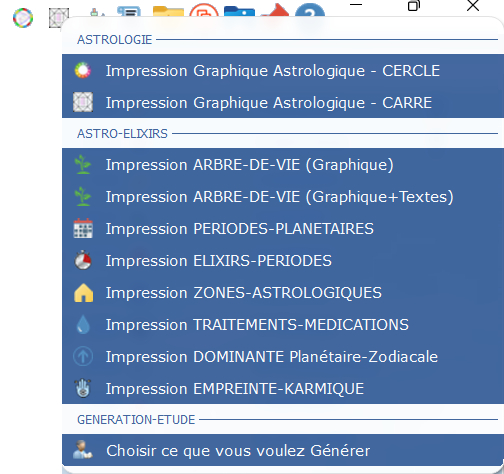This screenshot has width=504, height=474.
Task: Click the blue help question mark icon
Action: pyautogui.click(x=310, y=10)
